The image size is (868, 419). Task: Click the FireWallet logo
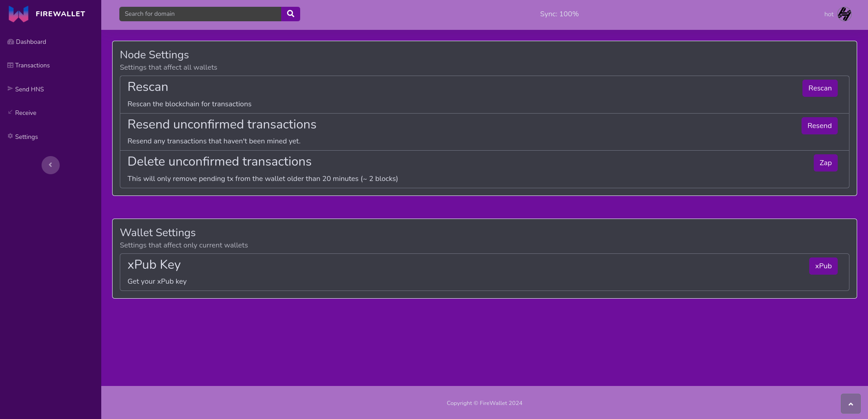tap(18, 14)
